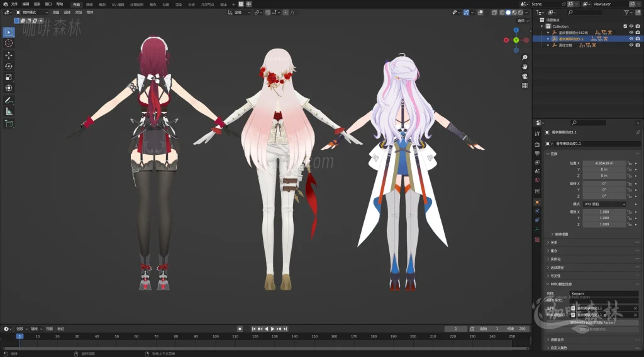644x357 pixels.
Task: Switch orthographic/perspective grid icon
Action: [x=525, y=86]
